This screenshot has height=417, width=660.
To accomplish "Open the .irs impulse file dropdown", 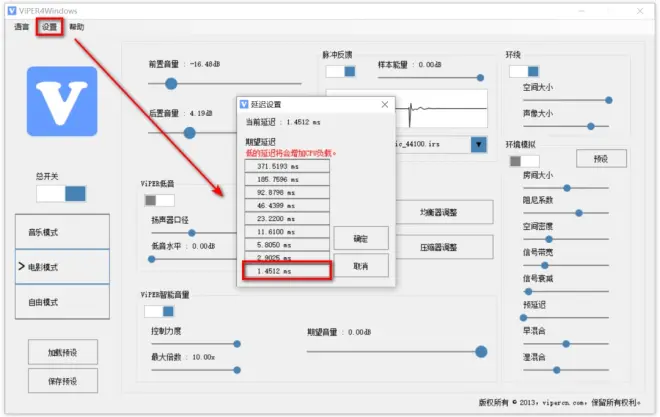I will click(479, 145).
